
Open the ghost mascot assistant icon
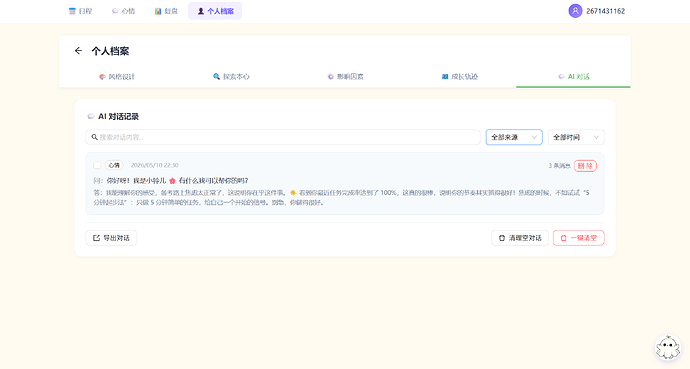tap(668, 347)
